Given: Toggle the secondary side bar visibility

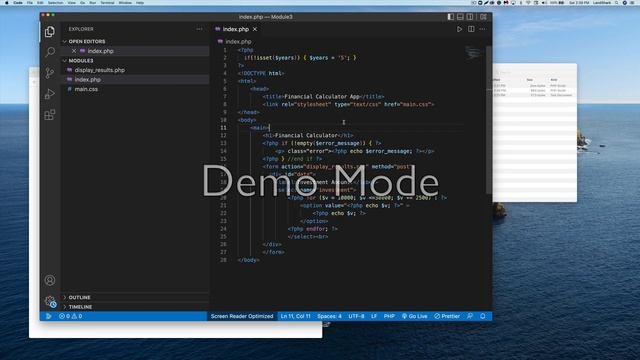Looking at the screenshot, I should 470,17.
